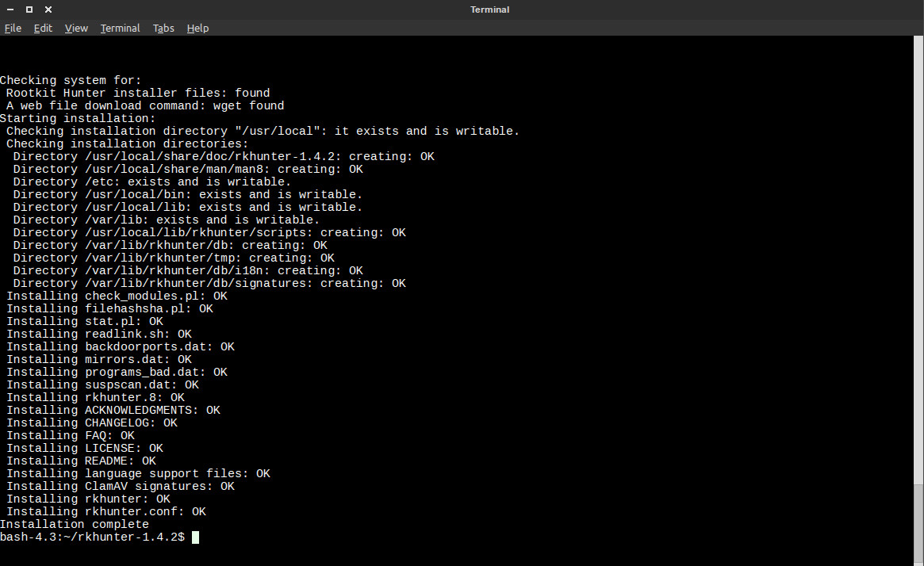Click the 'Installation complete' line
924x566 pixels.
click(75, 524)
